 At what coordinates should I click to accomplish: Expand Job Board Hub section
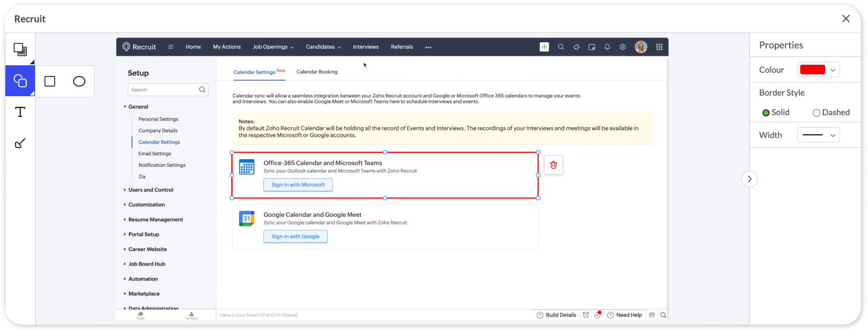click(144, 264)
